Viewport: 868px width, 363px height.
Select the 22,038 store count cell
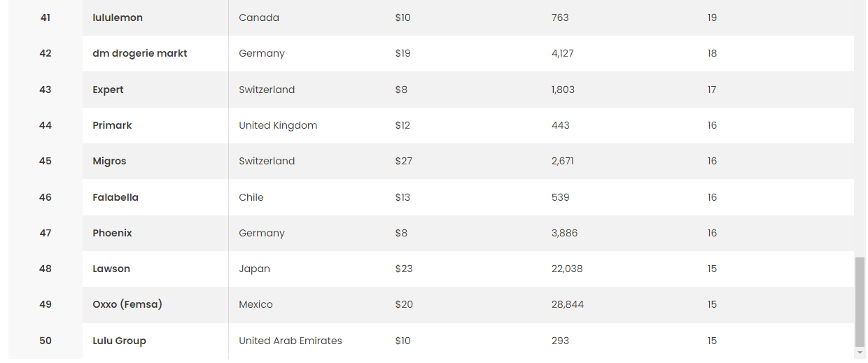click(x=567, y=269)
